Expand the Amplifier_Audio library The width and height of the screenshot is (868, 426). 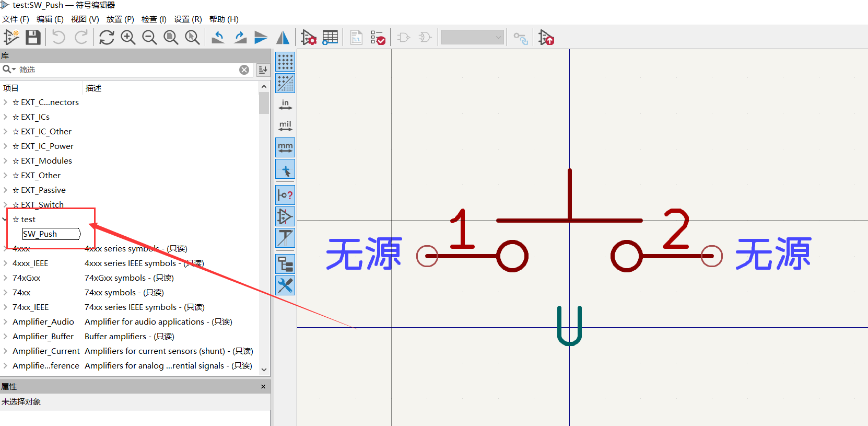coord(5,322)
